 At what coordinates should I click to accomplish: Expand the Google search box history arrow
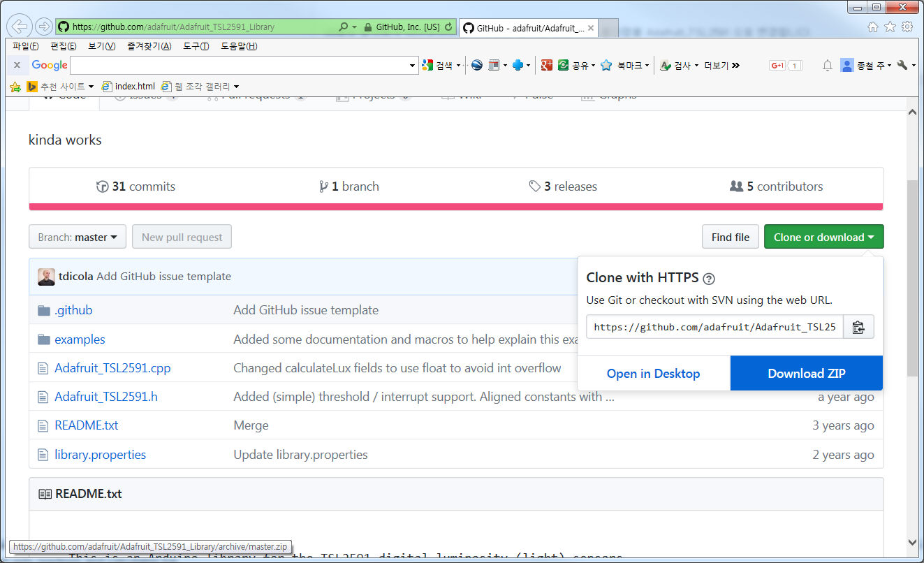point(412,66)
